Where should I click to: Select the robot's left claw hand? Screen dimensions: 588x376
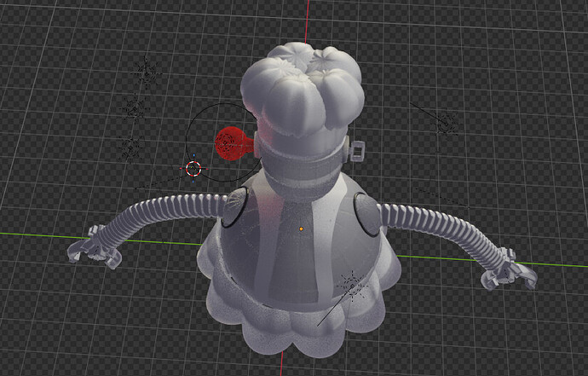pyautogui.click(x=95, y=248)
